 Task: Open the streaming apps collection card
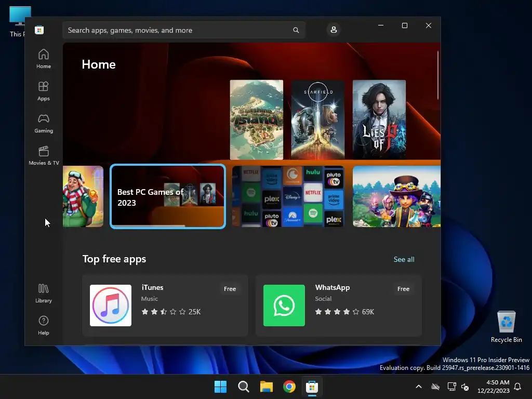pyautogui.click(x=288, y=196)
